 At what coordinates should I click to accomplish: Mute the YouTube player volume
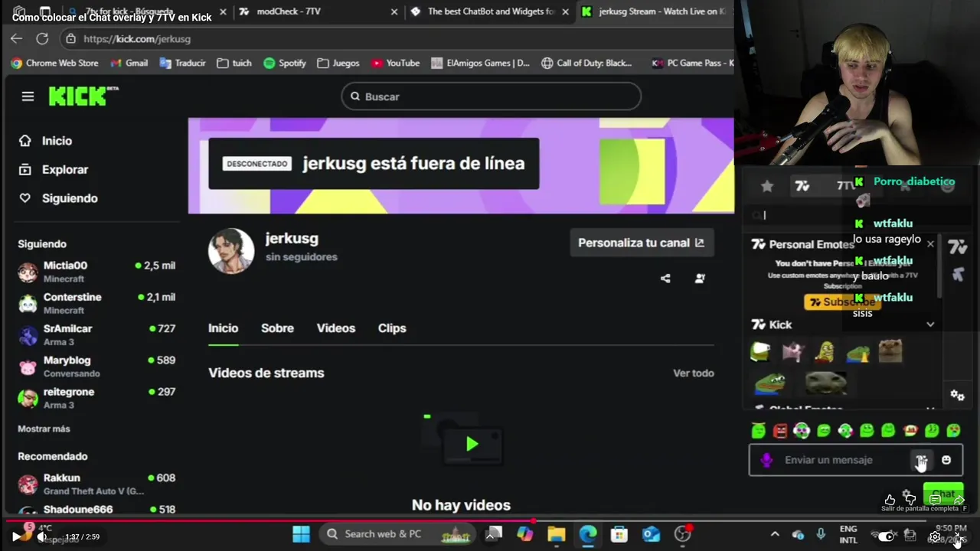coord(42,536)
